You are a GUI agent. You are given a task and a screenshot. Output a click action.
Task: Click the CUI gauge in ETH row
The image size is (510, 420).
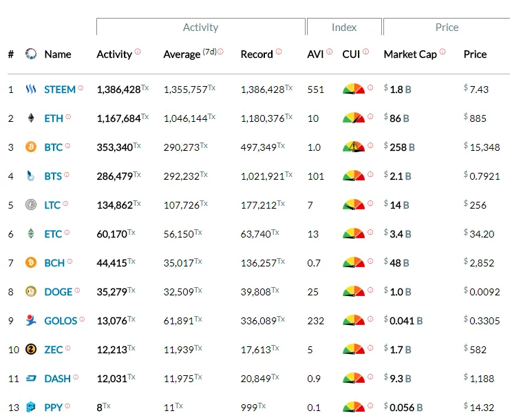[354, 118]
